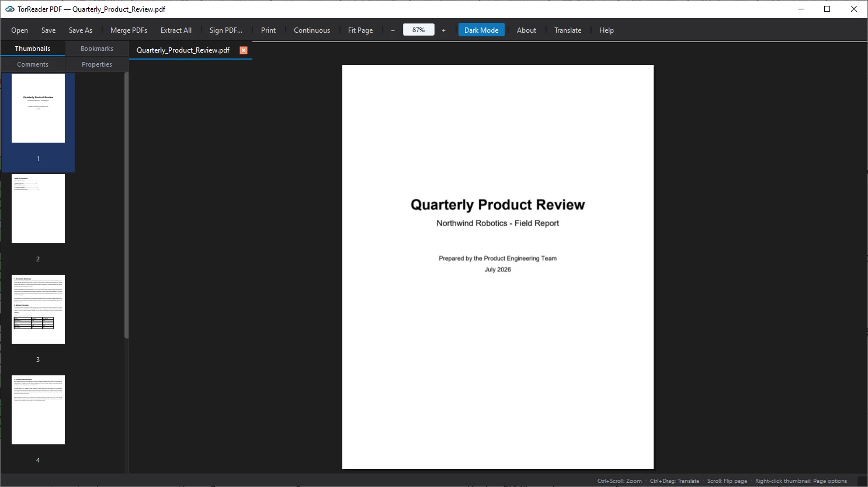Click Merge PDFs in the toolbar
Screen dimensions: 868x487
(129, 30)
